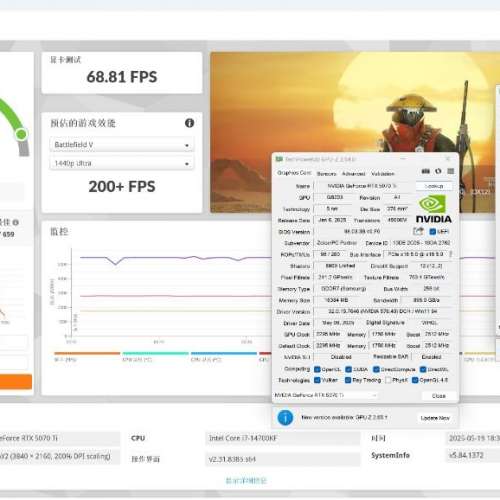Click the 'CPU' label in system info section
Image resolution: width=500 pixels, height=500 pixels.
point(138,438)
